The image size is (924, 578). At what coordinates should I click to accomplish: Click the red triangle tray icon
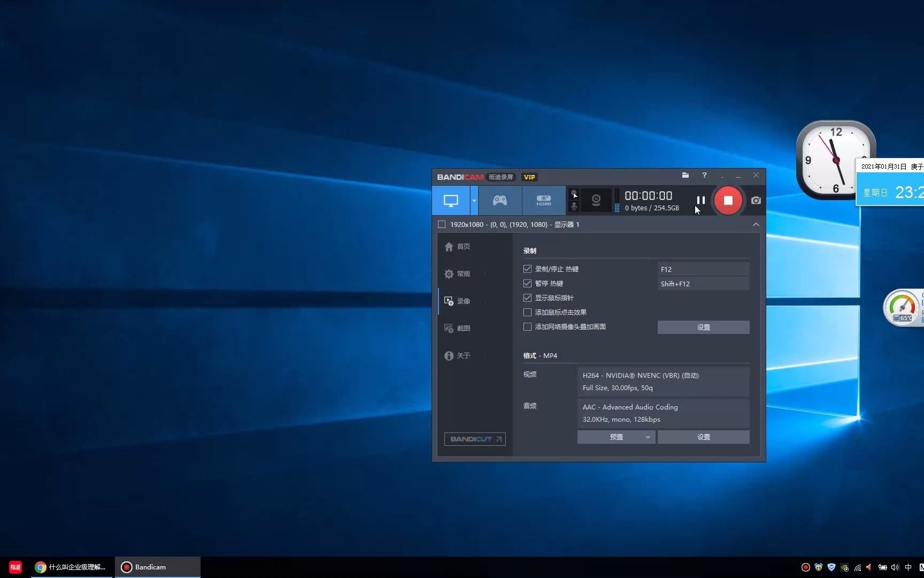coord(869,567)
